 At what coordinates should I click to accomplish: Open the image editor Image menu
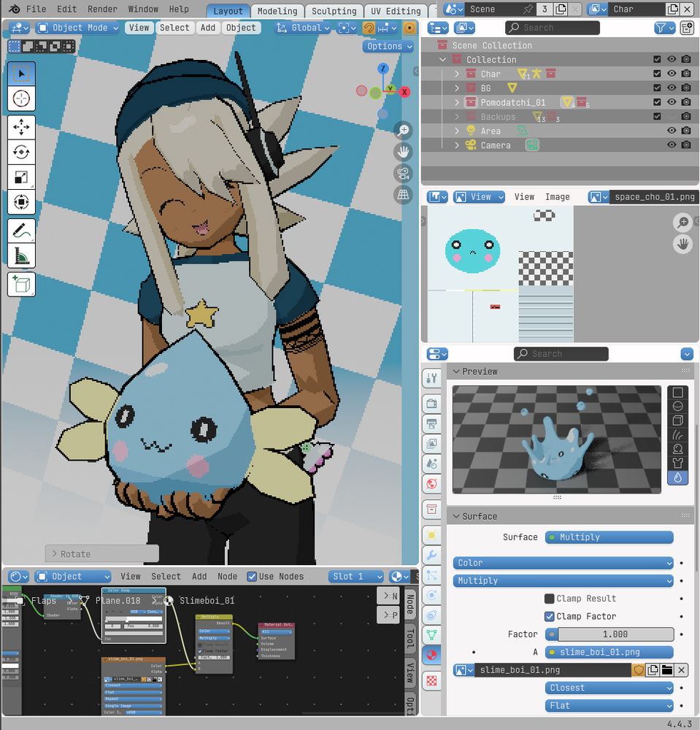(x=557, y=197)
